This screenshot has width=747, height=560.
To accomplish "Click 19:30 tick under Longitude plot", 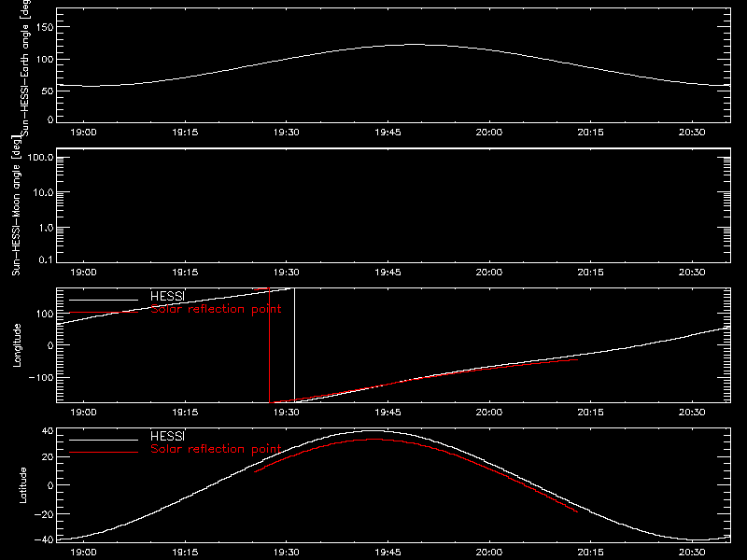I will click(287, 413).
